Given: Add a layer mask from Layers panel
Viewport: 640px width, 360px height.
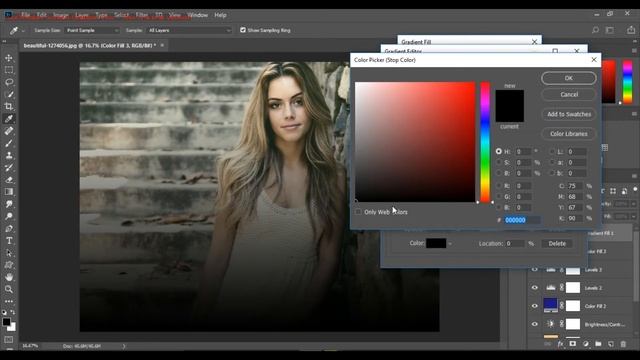Looking at the screenshot, I should (x=573, y=344).
